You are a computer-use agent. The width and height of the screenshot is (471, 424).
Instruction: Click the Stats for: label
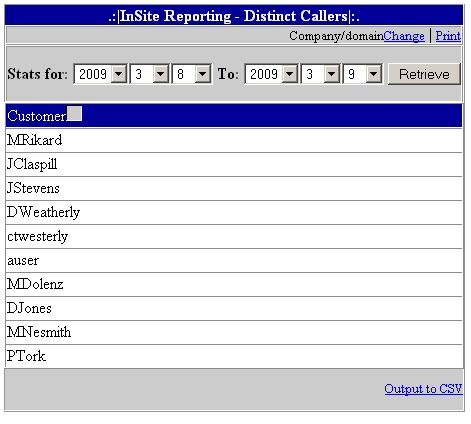coord(37,74)
